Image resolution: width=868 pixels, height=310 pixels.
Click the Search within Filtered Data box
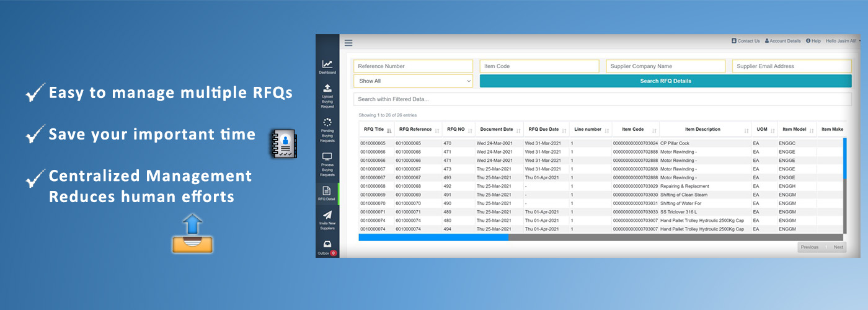point(602,99)
